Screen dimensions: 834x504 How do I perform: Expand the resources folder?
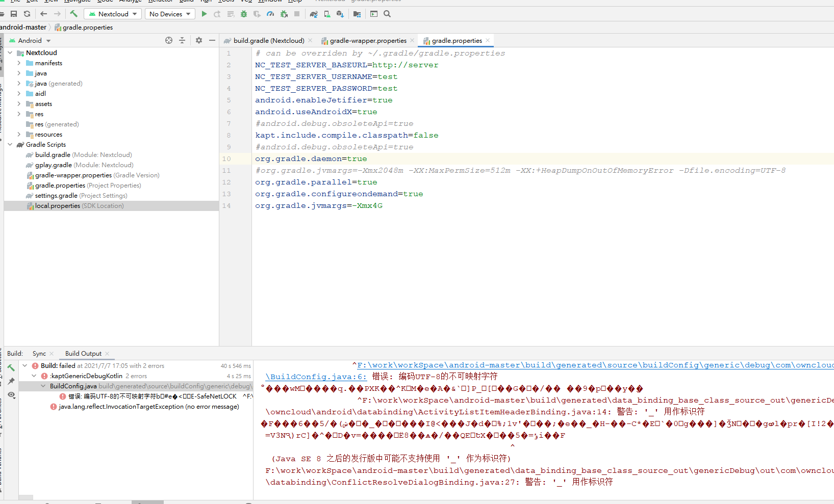click(x=19, y=135)
